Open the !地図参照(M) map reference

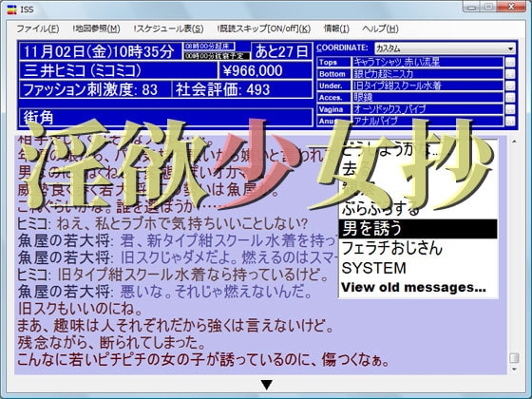[96, 28]
